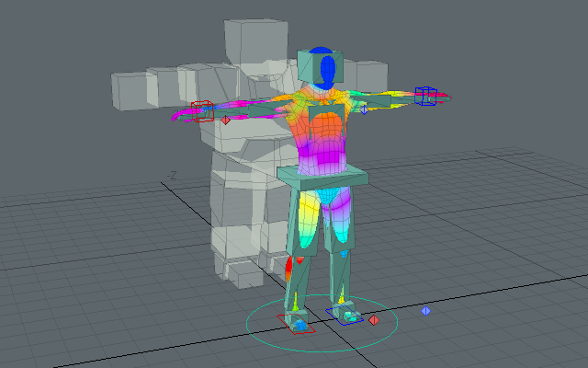Click the blue diamond locator on the arm
This screenshot has width=588, height=368.
pos(364,109)
